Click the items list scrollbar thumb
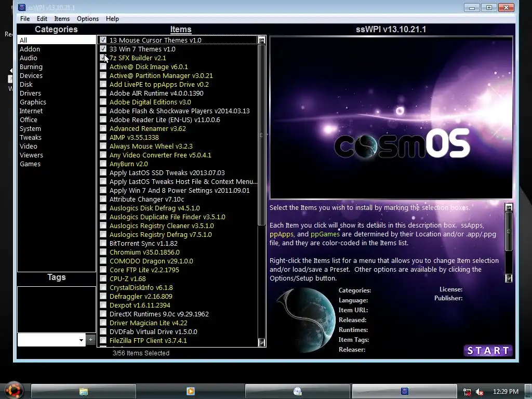This screenshot has width=532, height=399. click(261, 135)
